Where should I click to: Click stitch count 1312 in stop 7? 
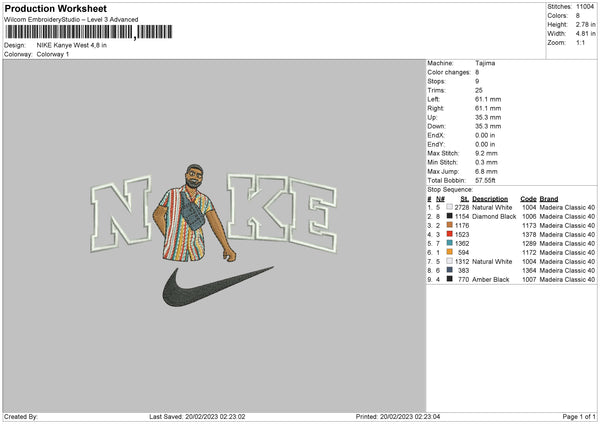(x=462, y=261)
